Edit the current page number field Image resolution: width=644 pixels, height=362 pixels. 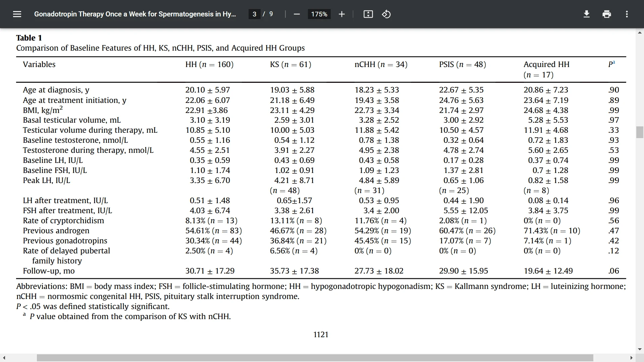point(254,14)
